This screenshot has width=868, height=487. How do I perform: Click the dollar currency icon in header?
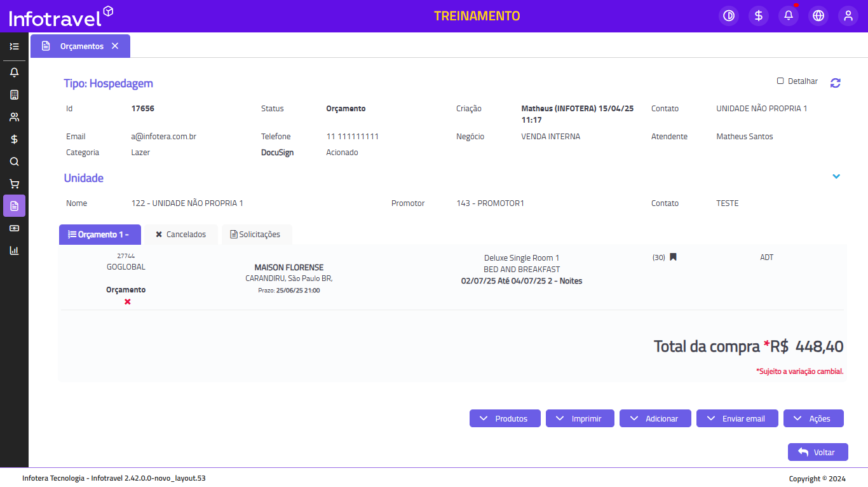tap(759, 16)
